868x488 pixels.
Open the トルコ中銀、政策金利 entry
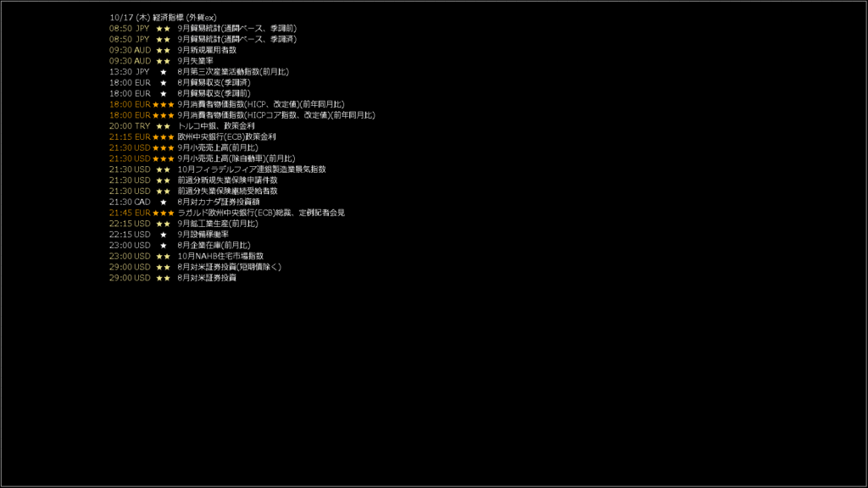coord(216,126)
